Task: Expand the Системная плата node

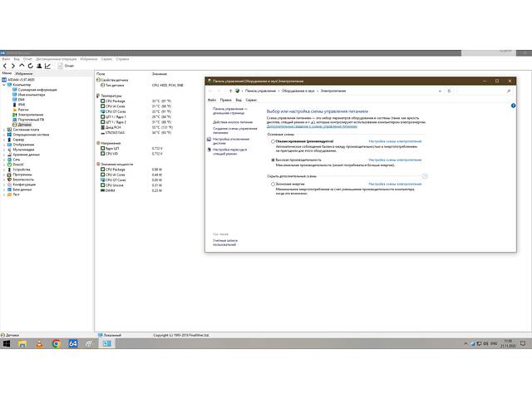Action: coord(4,130)
